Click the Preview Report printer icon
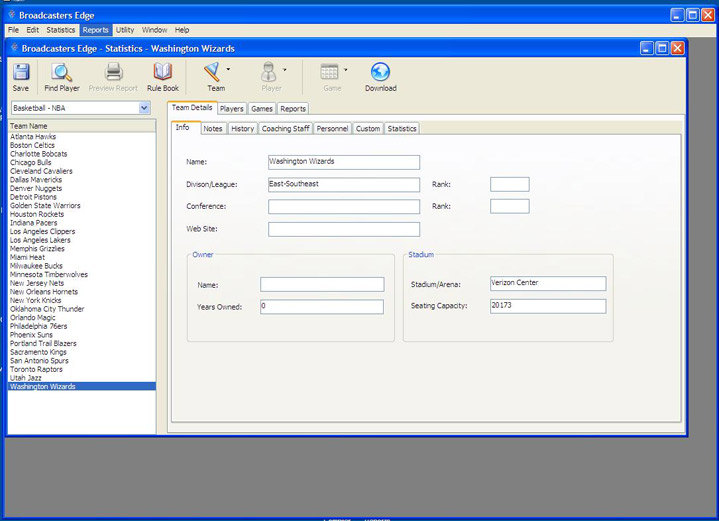This screenshot has height=521, width=719. pyautogui.click(x=113, y=72)
